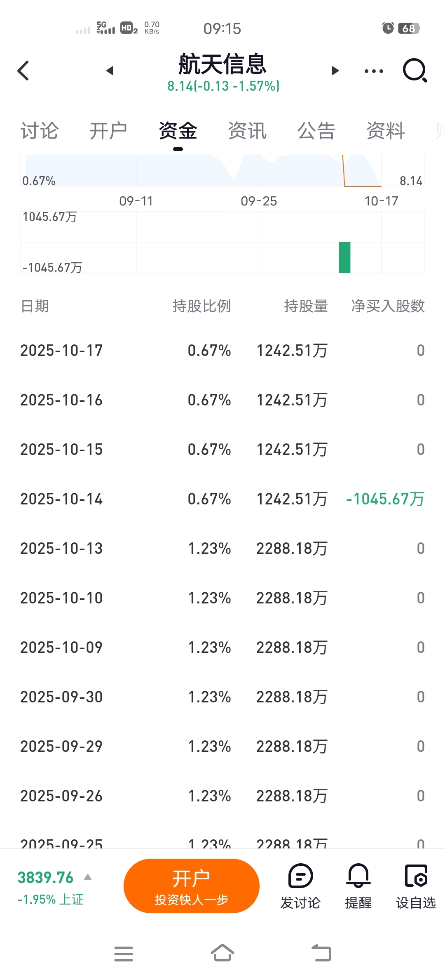Tap the 09-11 chart date label
The height and width of the screenshot is (980, 445).
click(136, 201)
